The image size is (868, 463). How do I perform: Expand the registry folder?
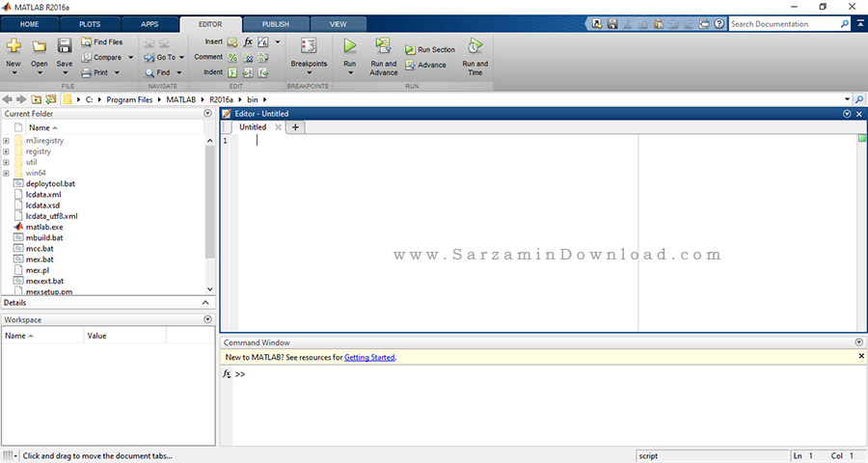point(6,151)
